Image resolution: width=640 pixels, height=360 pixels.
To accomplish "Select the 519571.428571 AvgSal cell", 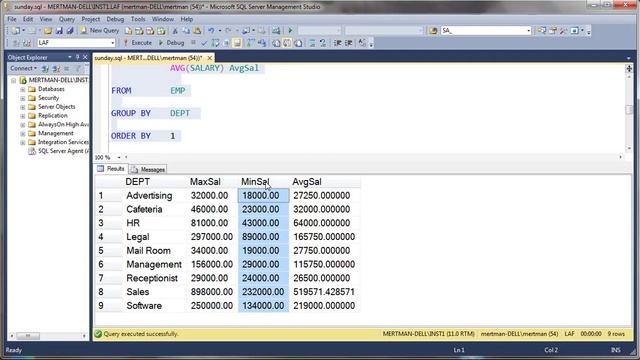I will coord(325,292).
